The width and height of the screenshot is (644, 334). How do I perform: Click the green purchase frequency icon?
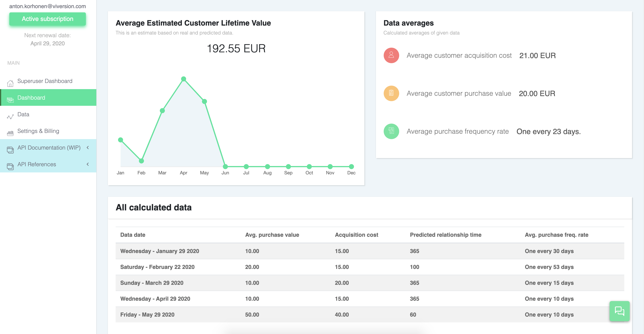[391, 131]
